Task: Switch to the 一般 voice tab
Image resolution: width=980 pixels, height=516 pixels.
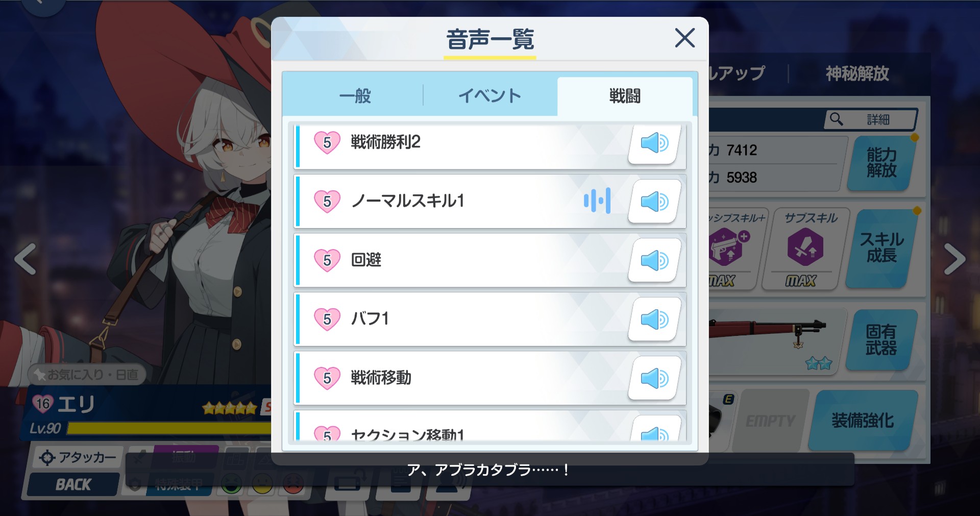Action: coord(355,96)
